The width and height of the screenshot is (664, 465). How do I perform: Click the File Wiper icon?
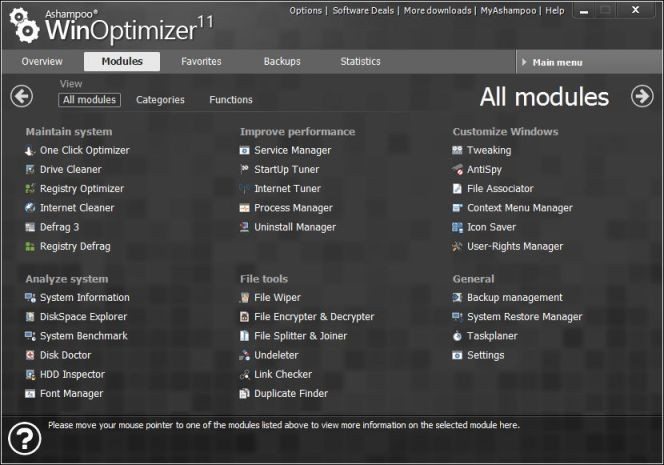[x=245, y=298]
